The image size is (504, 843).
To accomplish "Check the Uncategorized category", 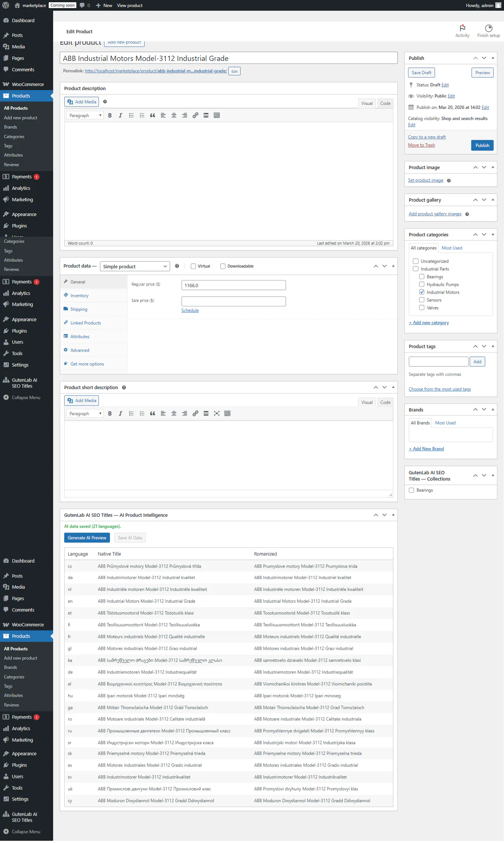I will (415, 261).
